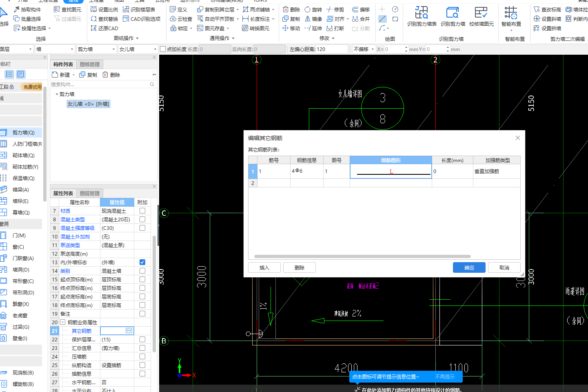Select 砌体墙(Q) in the navigation list

(21, 155)
